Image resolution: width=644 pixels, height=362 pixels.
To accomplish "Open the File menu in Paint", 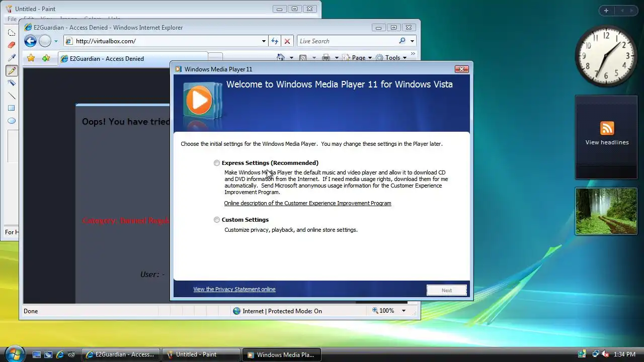I will pos(12,19).
